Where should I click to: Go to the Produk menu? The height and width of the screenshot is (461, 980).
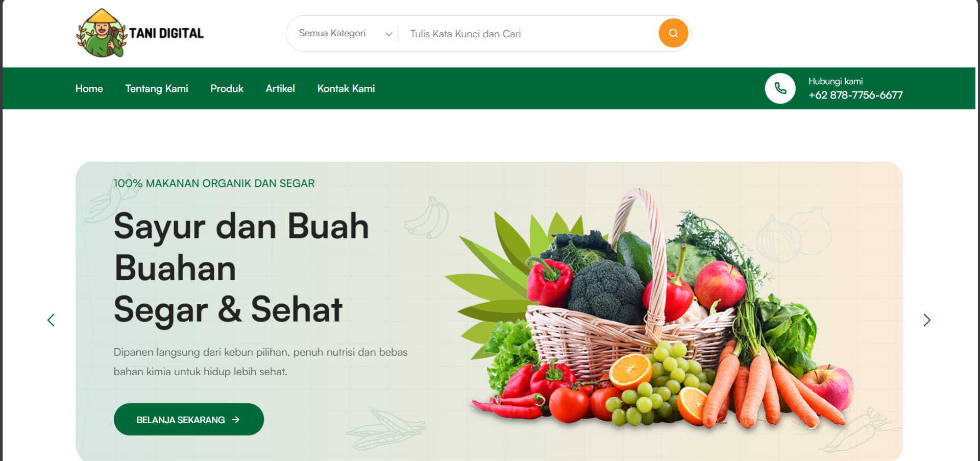pyautogui.click(x=227, y=88)
